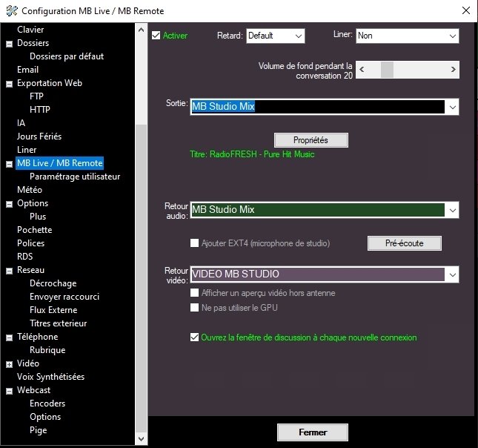Click the background volume slider thumb
The height and width of the screenshot is (448, 478).
click(387, 70)
